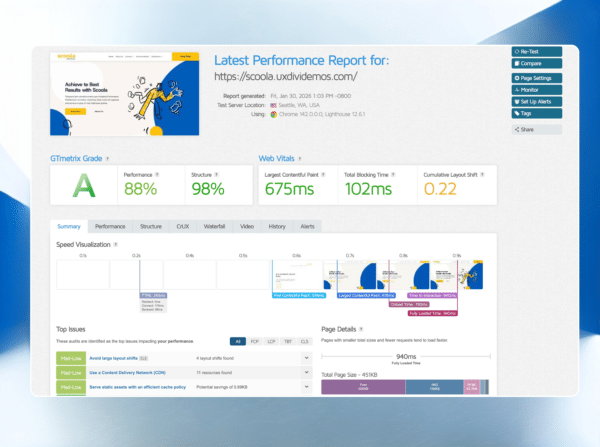Select the Summary tab
The height and width of the screenshot is (447, 600).
tap(69, 226)
